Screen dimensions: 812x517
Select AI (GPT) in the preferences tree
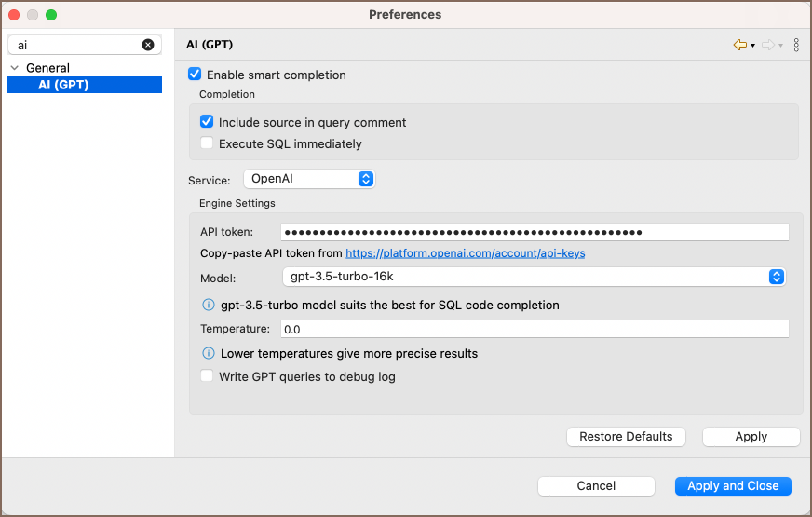coord(63,85)
